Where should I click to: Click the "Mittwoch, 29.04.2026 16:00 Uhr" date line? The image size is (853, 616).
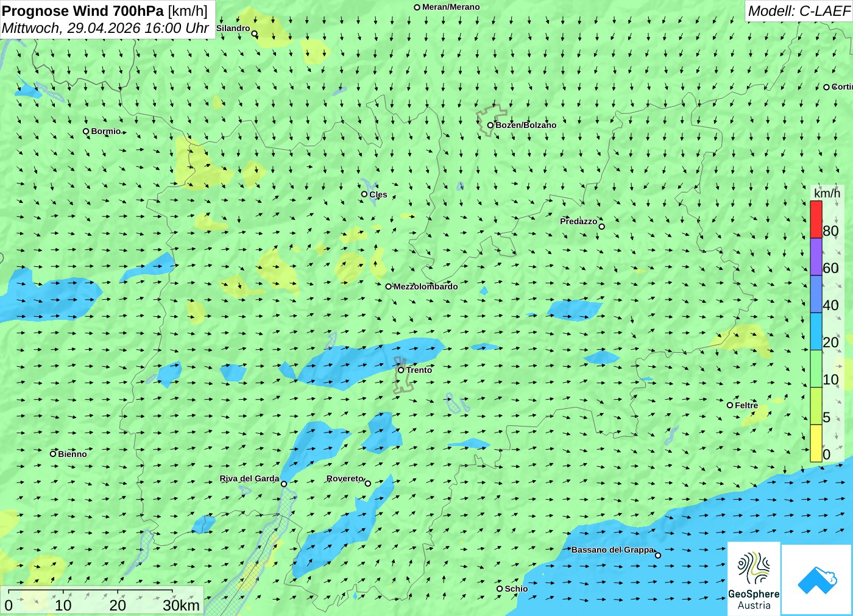[x=105, y=28]
